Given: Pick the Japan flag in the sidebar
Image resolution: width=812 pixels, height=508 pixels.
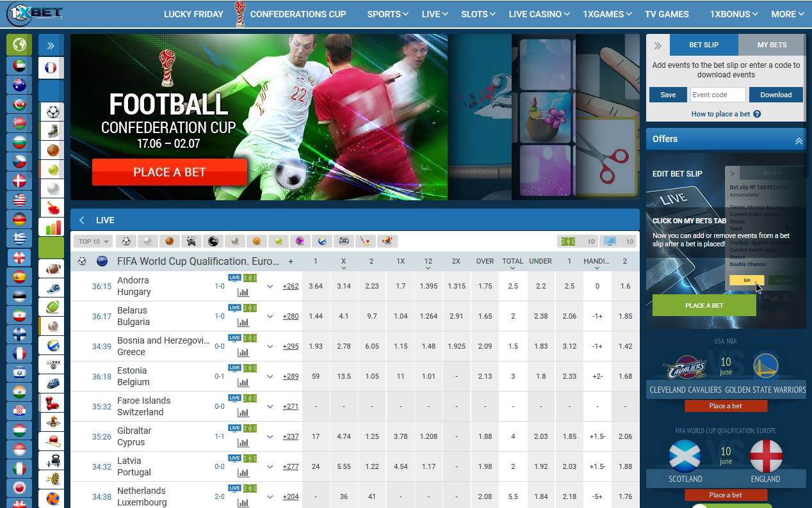Looking at the screenshot, I should pos(19,488).
